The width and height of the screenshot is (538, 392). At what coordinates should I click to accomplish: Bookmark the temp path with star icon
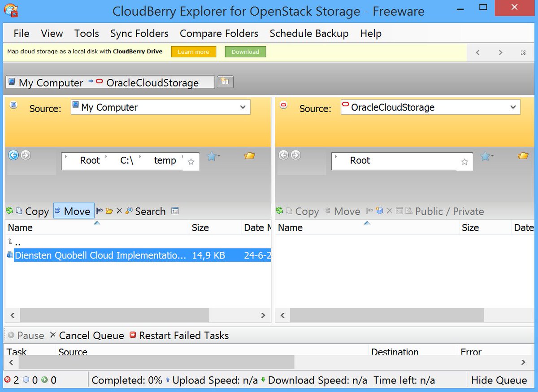[191, 162]
